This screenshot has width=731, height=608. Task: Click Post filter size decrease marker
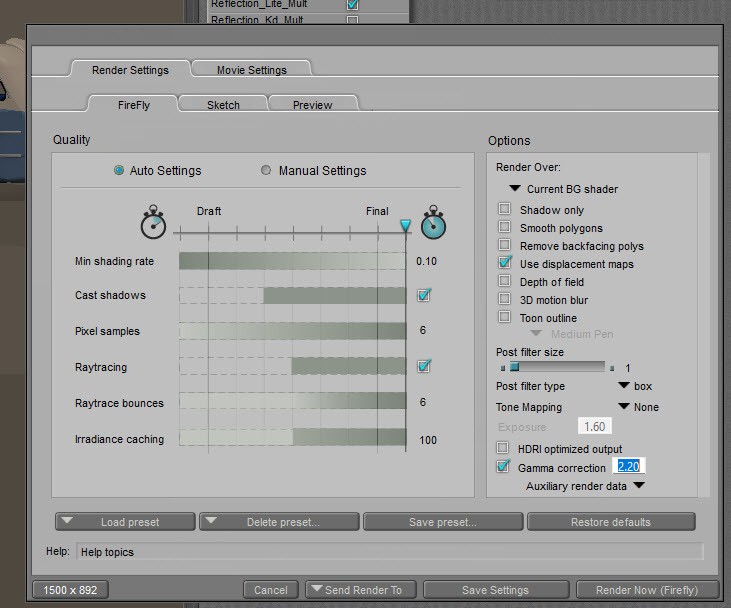click(503, 368)
